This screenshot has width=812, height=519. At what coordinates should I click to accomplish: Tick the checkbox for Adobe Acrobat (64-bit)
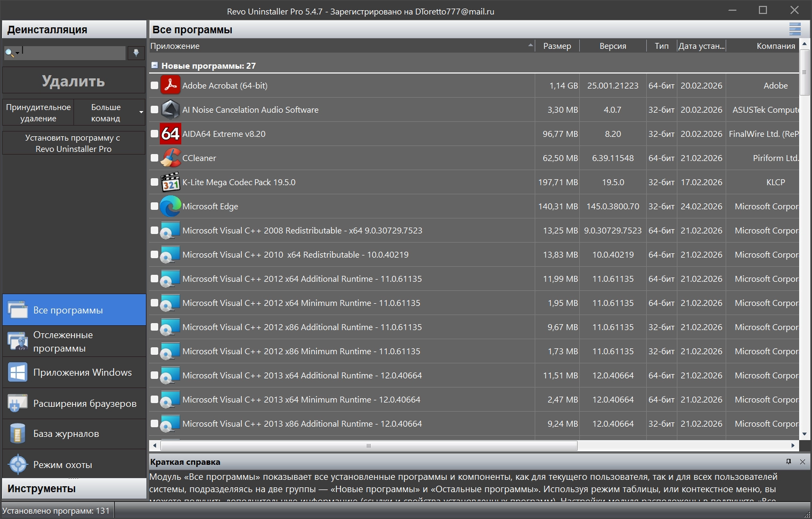pyautogui.click(x=154, y=85)
